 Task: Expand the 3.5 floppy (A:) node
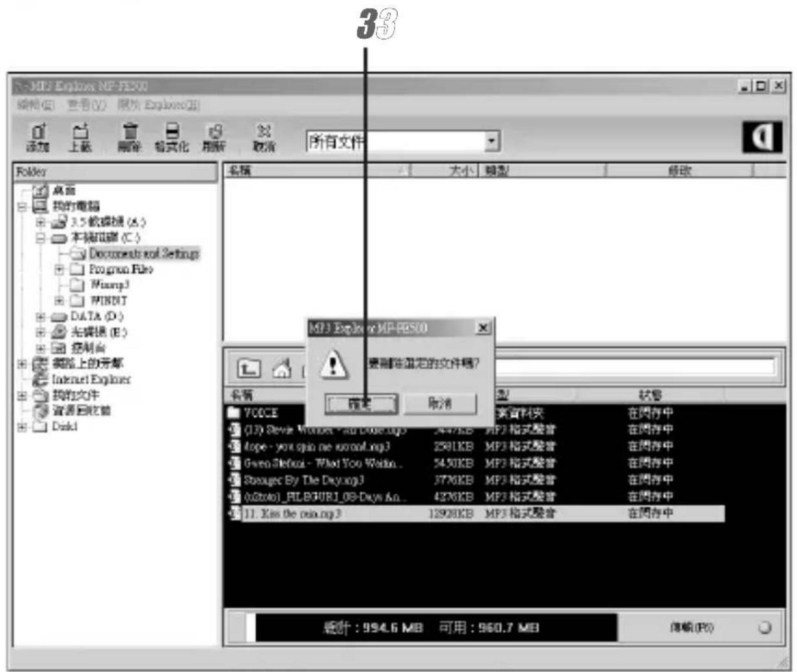(41, 222)
